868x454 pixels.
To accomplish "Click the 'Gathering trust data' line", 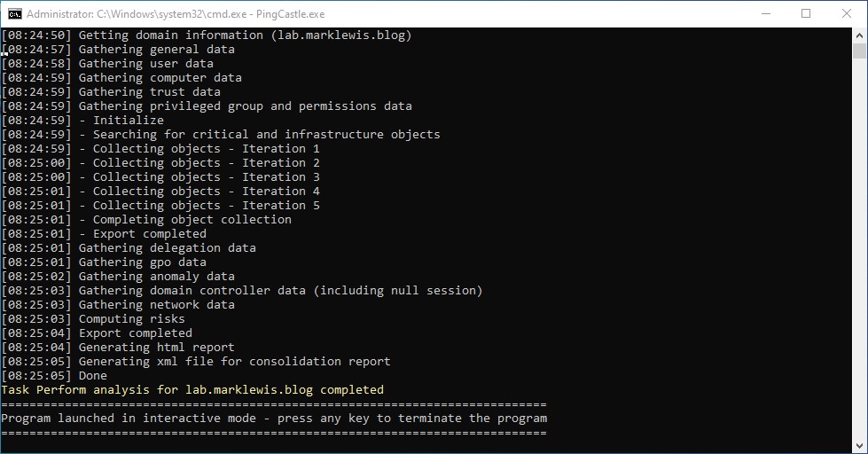I will click(149, 92).
